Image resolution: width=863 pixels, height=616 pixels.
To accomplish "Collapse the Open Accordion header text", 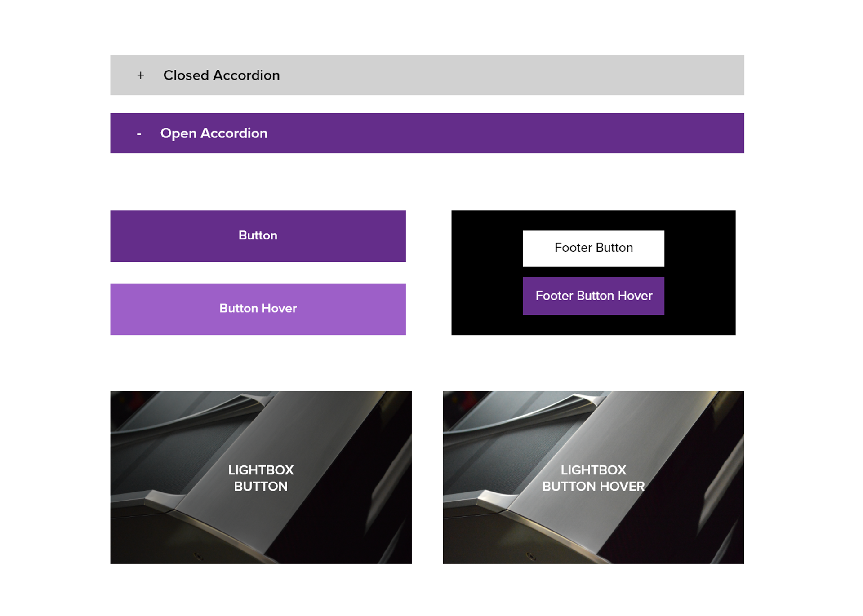I will pos(214,133).
